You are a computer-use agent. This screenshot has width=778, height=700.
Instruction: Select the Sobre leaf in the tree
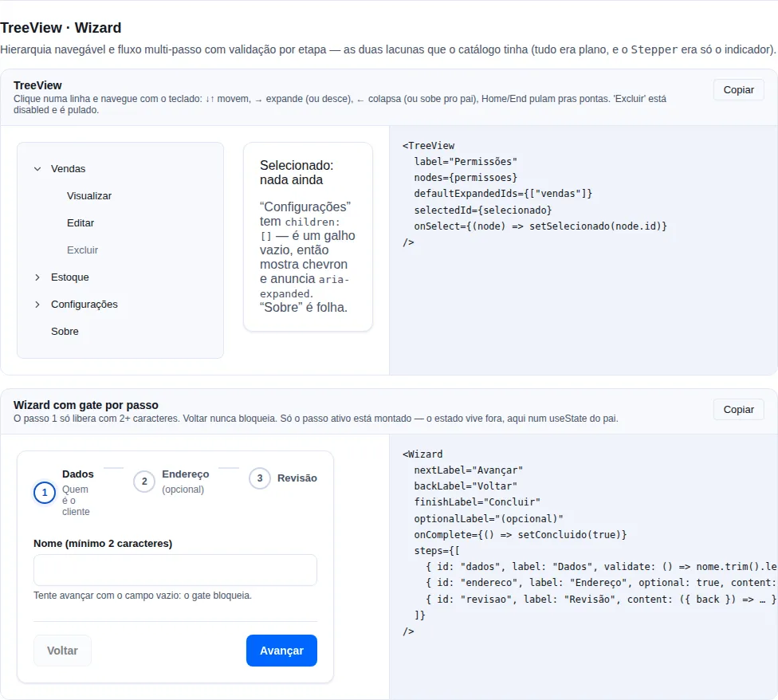click(x=120, y=332)
